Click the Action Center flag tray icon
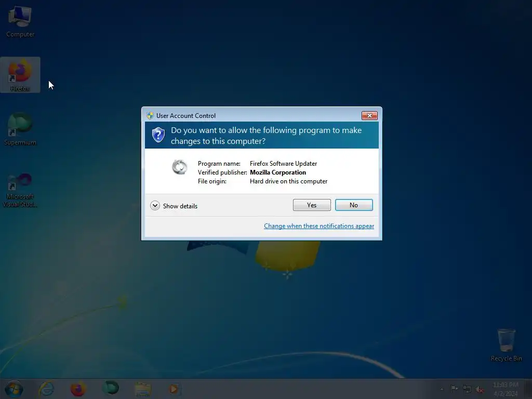This screenshot has width=532, height=399. (454, 389)
